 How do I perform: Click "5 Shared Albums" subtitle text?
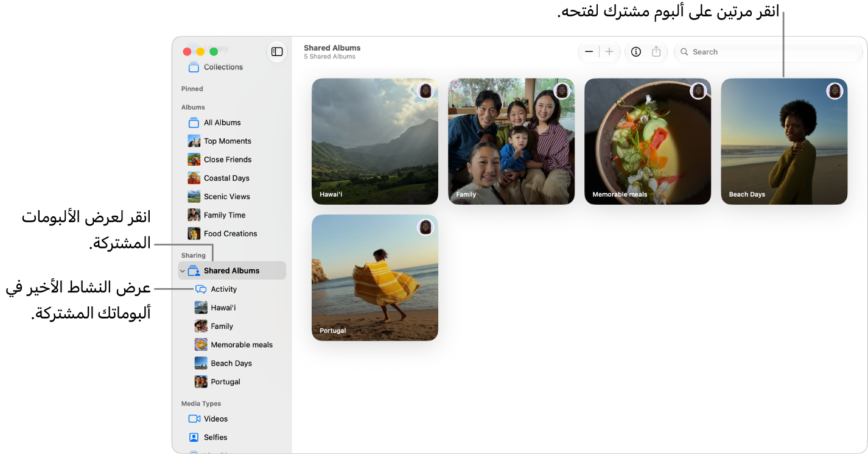(x=330, y=57)
